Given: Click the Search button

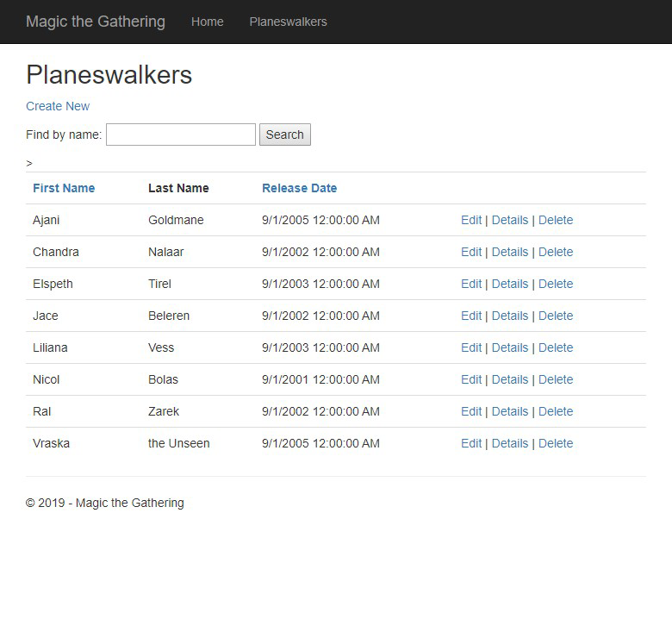Looking at the screenshot, I should (285, 135).
